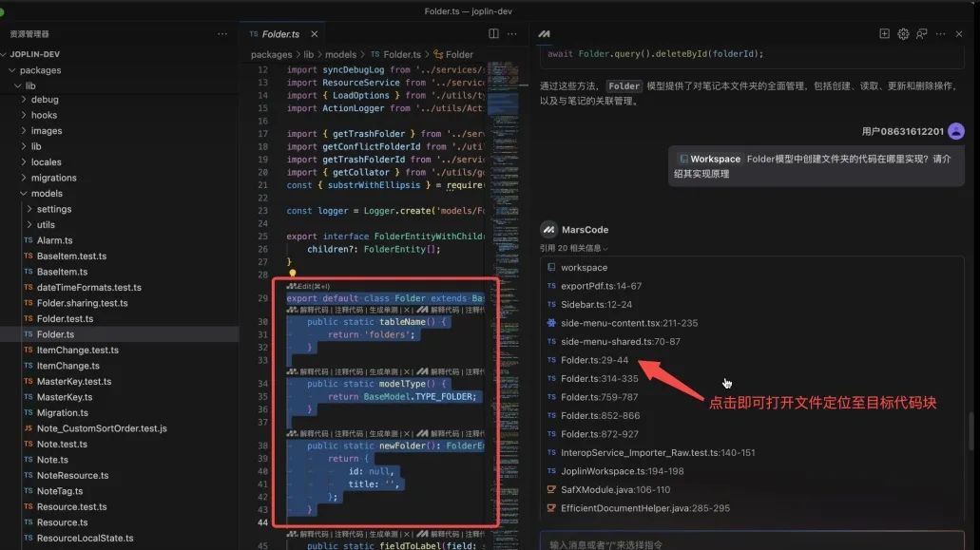Open the editor more-actions ellipsis menu
The width and height of the screenshot is (980, 550).
pos(512,33)
